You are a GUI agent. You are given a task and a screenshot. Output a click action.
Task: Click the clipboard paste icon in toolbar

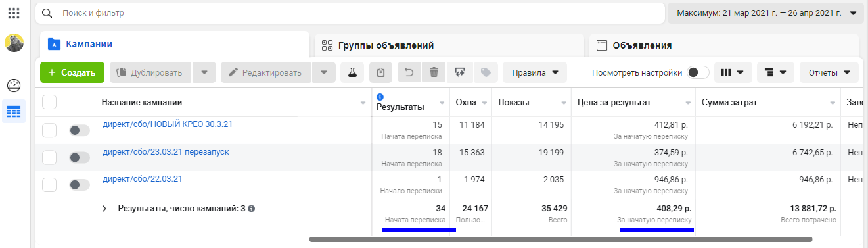click(381, 72)
